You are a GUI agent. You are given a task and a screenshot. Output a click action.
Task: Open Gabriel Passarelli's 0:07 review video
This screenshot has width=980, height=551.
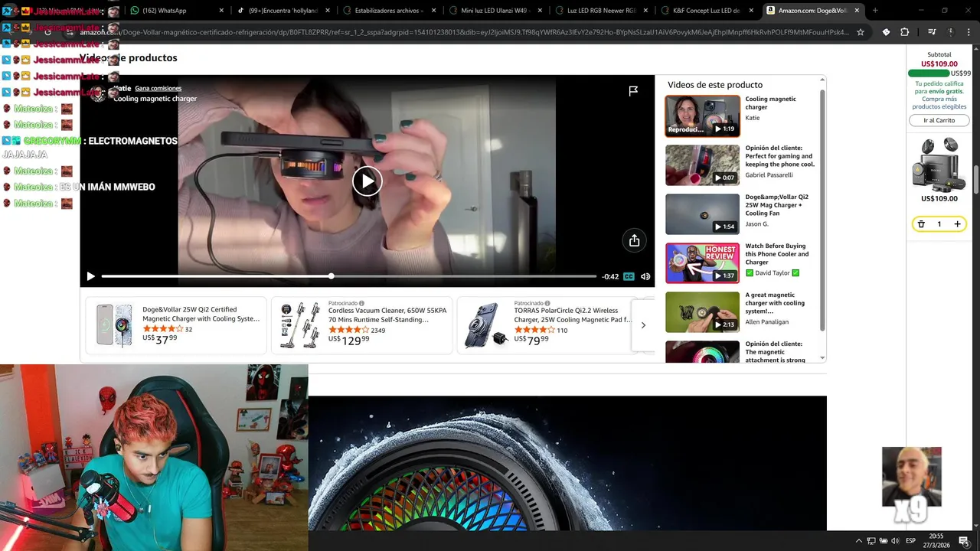pyautogui.click(x=702, y=165)
